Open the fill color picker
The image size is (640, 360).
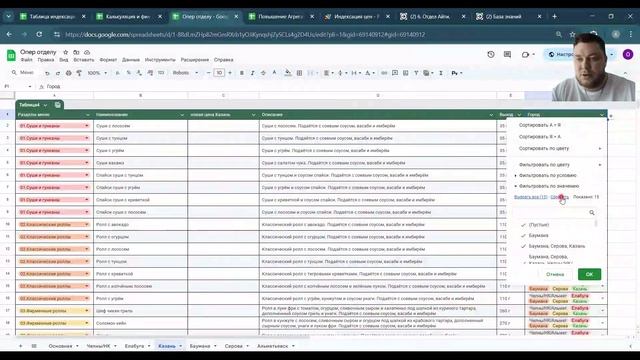pos(288,73)
